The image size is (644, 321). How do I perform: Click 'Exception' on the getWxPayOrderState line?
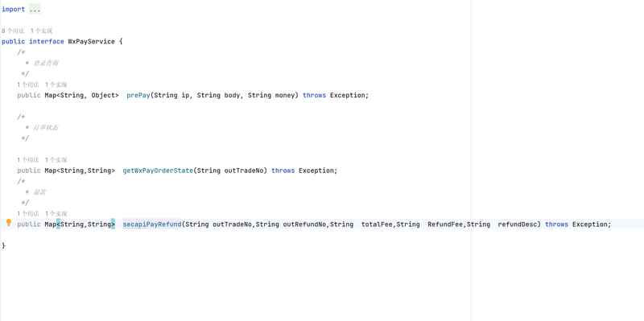click(x=316, y=171)
